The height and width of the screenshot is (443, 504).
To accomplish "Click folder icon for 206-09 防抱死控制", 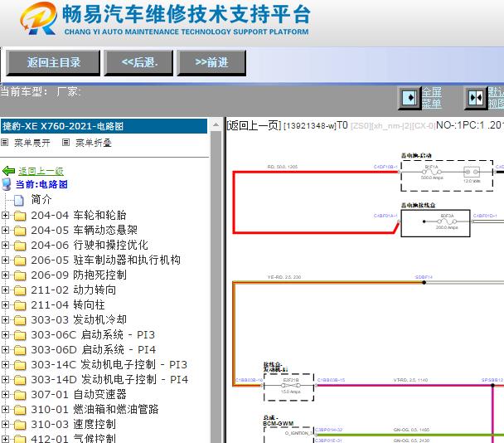I will (x=20, y=275).
